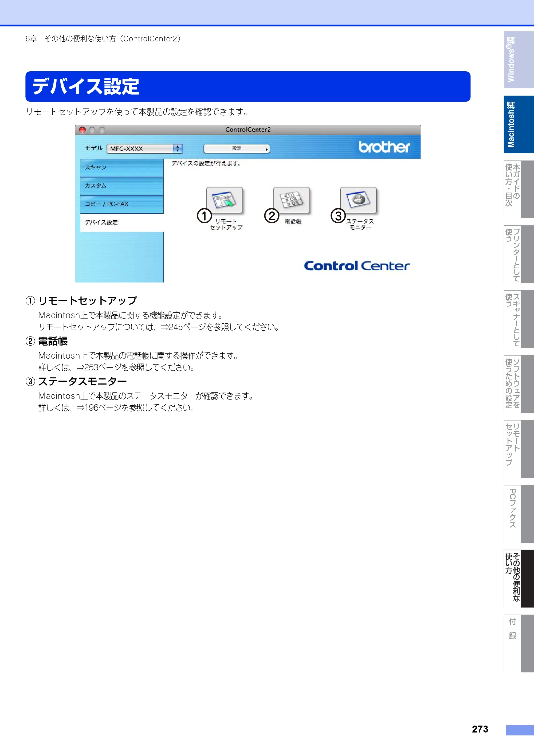Image resolution: width=534 pixels, height=756 pixels.
Task: Jump to the PCファクス side tab
Action: (519, 514)
